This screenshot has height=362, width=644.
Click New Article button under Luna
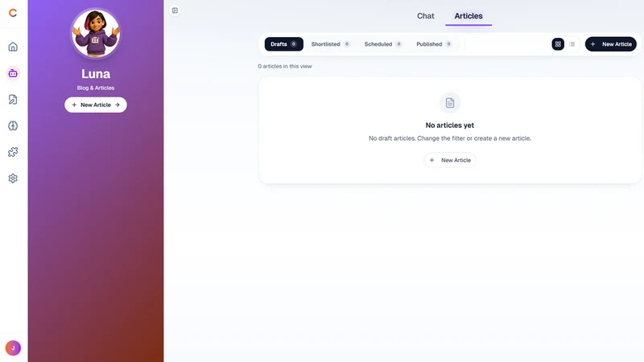click(96, 105)
